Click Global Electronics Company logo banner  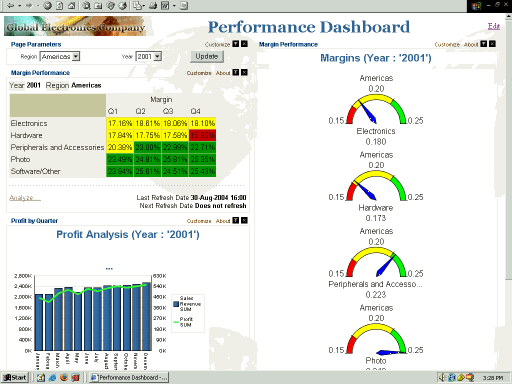click(x=79, y=26)
